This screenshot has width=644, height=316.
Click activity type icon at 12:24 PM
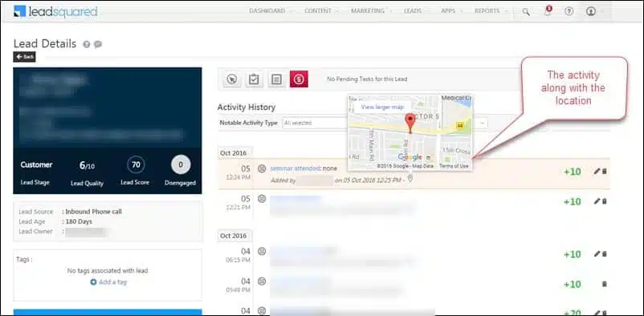(x=262, y=168)
